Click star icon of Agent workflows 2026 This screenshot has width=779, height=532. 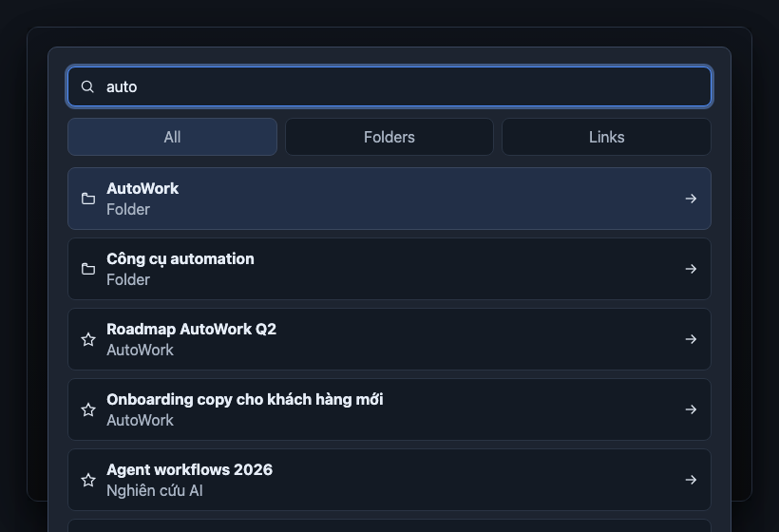88,480
